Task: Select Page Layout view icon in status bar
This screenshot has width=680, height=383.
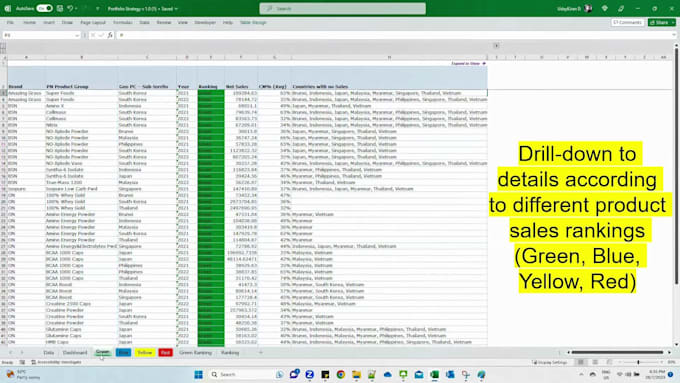Action: click(595, 362)
